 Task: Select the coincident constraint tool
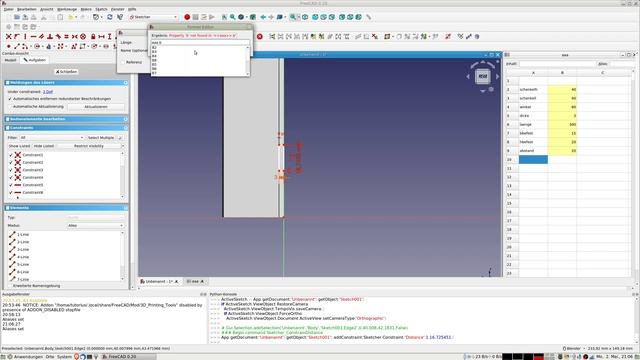(x=9, y=37)
